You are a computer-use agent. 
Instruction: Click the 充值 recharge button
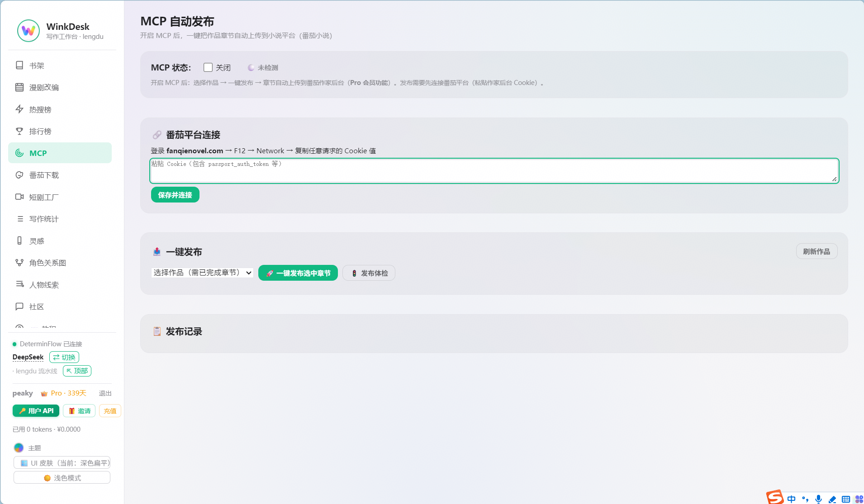coord(110,411)
